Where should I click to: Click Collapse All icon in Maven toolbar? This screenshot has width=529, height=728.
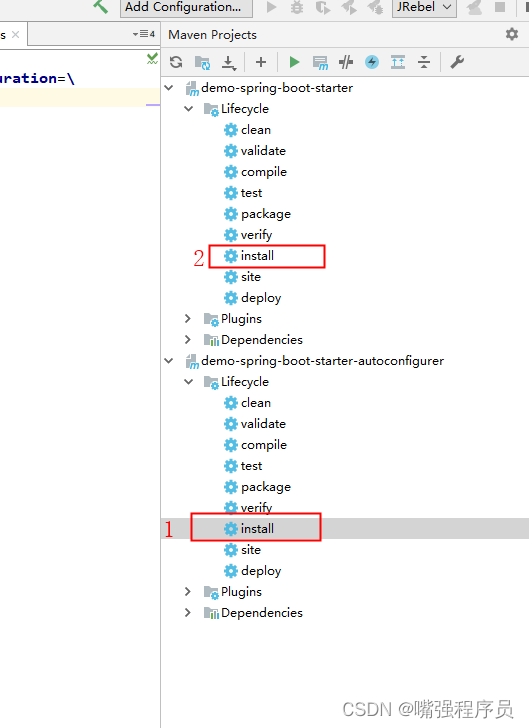click(x=424, y=62)
